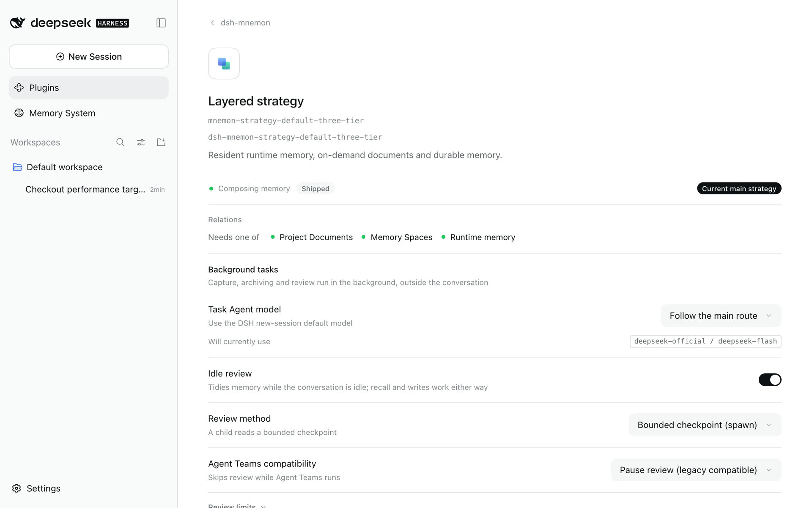Screen dimensions: 812x508
Task: Click mnemon-strategy-default-three-tier identifier text
Action: point(286,121)
